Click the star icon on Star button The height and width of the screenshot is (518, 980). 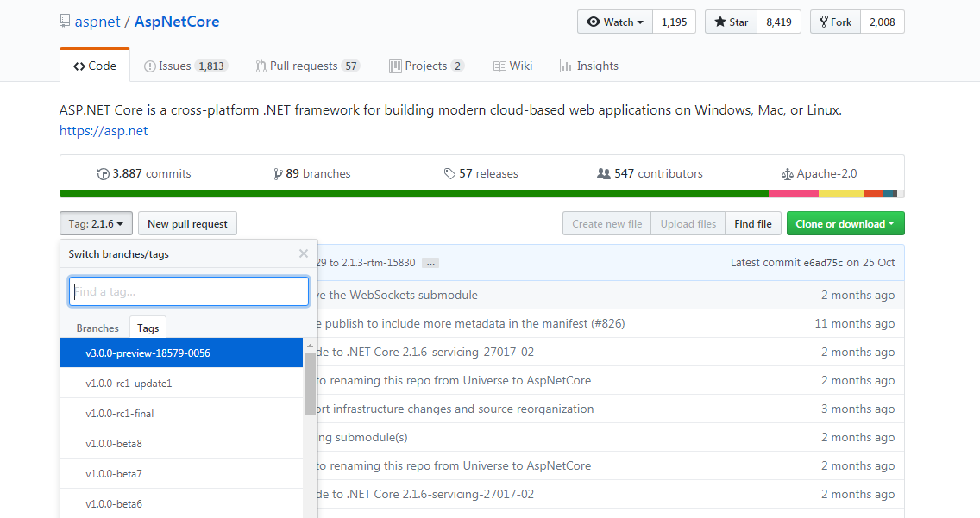point(720,22)
